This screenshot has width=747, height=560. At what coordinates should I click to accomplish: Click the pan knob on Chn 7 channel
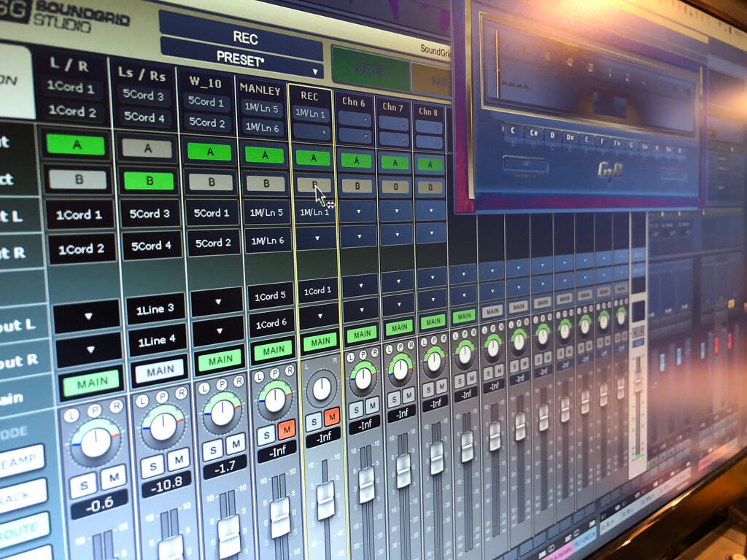(400, 370)
